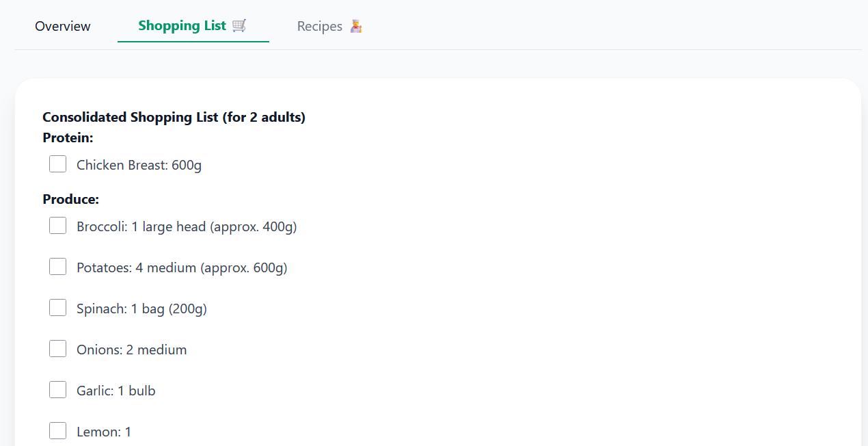Check the Chicken Breast checkbox
Screen dimensions: 868x446
58,164
